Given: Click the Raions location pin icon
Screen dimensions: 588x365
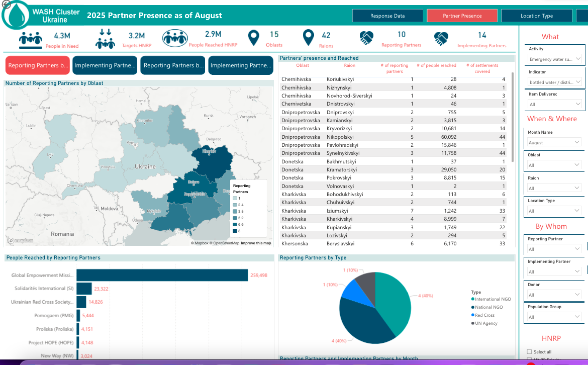Looking at the screenshot, I should [x=309, y=38].
